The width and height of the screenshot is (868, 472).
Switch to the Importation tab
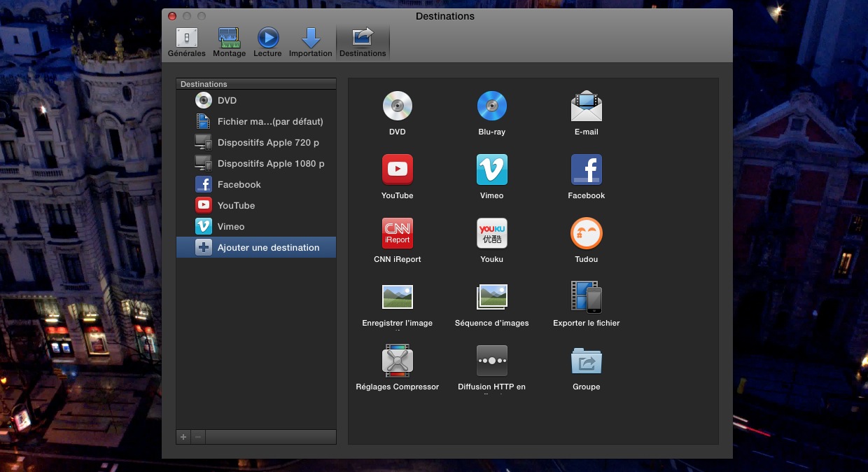[310, 42]
